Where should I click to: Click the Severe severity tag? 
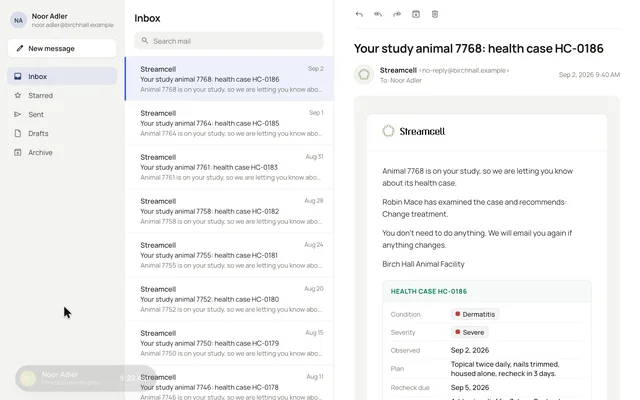click(469, 332)
